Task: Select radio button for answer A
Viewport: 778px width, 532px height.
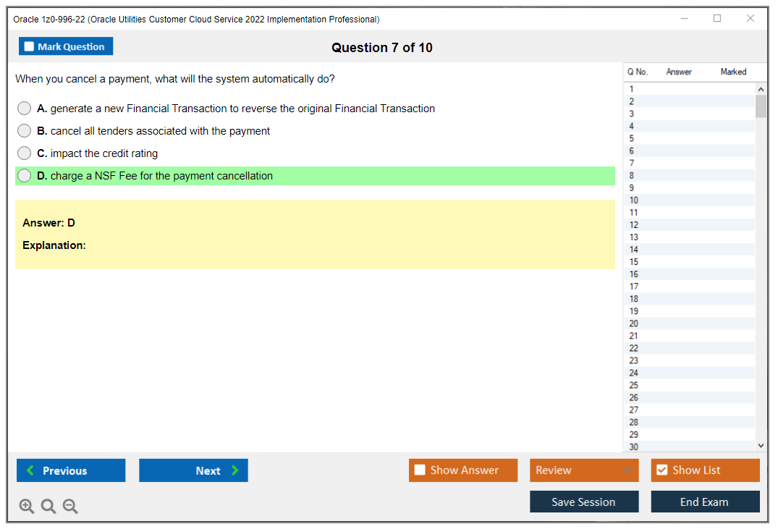Action: coord(24,108)
